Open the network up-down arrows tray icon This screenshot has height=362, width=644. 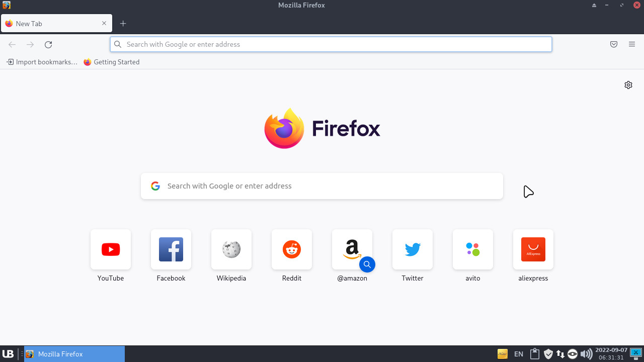click(560, 354)
